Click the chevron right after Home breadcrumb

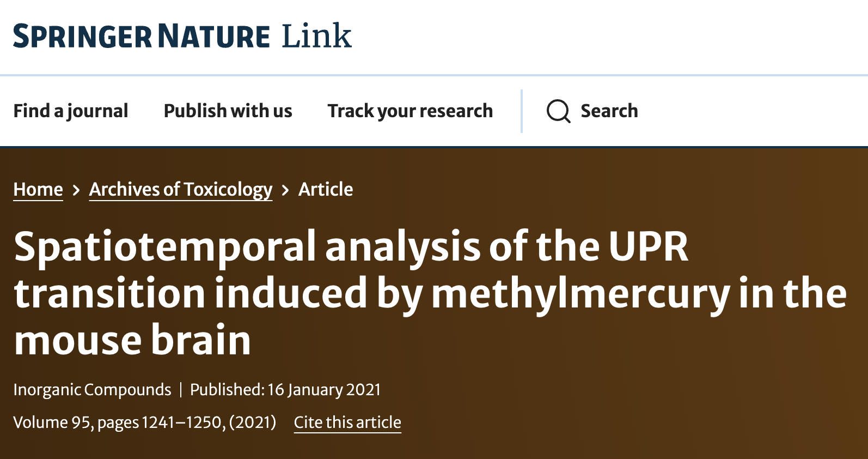pos(76,190)
